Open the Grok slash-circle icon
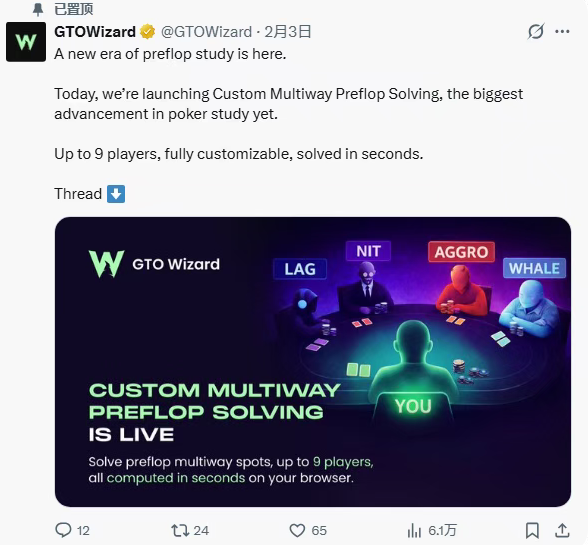Viewport: 588px width, 545px height. tap(536, 32)
